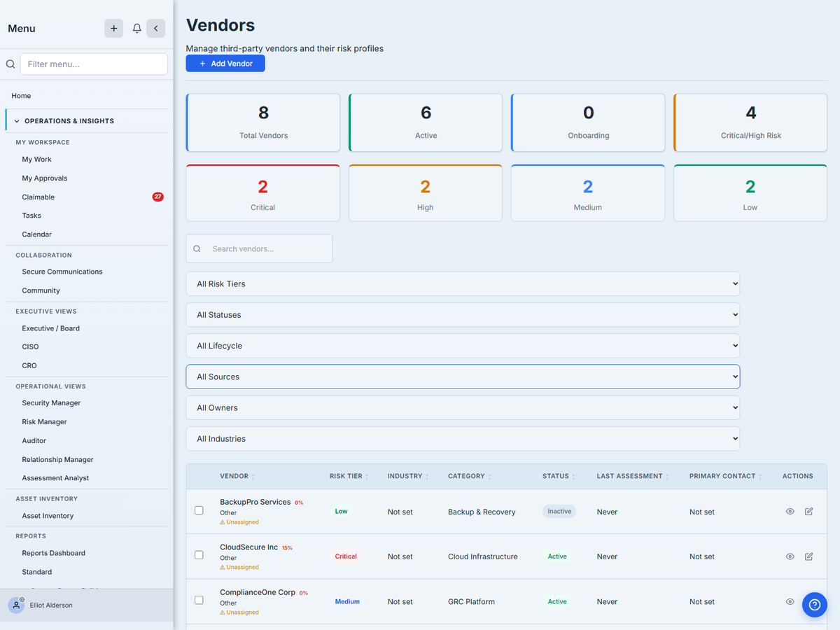
Task: Collapse the sidebar with the chevron button
Action: [155, 28]
